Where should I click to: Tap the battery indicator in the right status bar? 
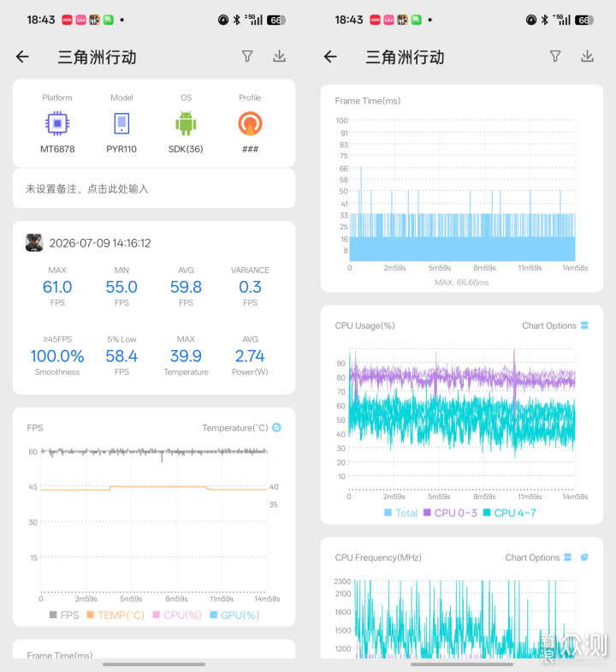[x=584, y=20]
